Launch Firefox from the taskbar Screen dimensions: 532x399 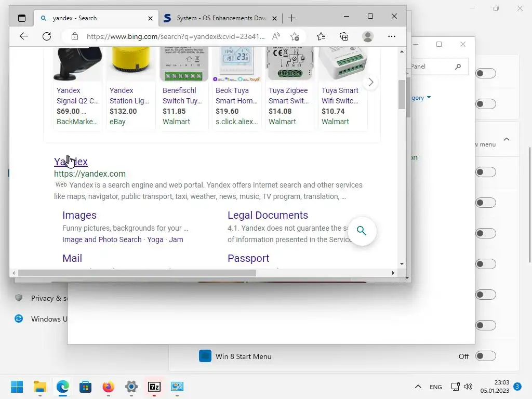click(108, 387)
